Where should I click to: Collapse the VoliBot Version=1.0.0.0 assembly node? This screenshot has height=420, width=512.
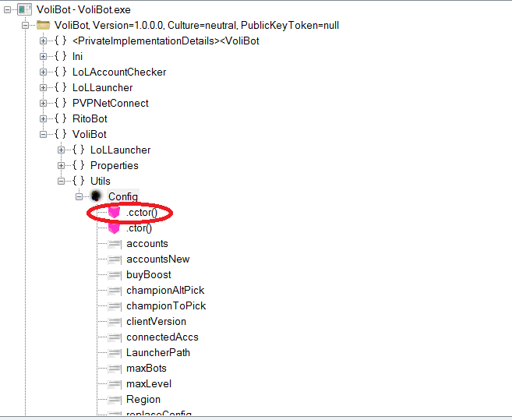[25, 25]
